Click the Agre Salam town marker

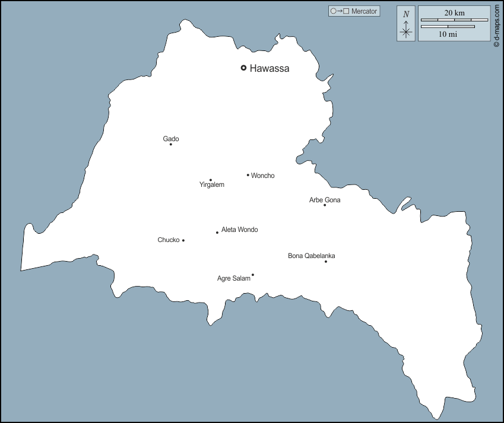coord(253,273)
